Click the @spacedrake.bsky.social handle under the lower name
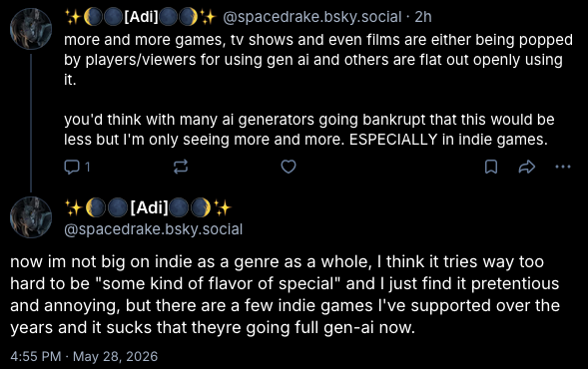This screenshot has width=588, height=369. tap(154, 229)
